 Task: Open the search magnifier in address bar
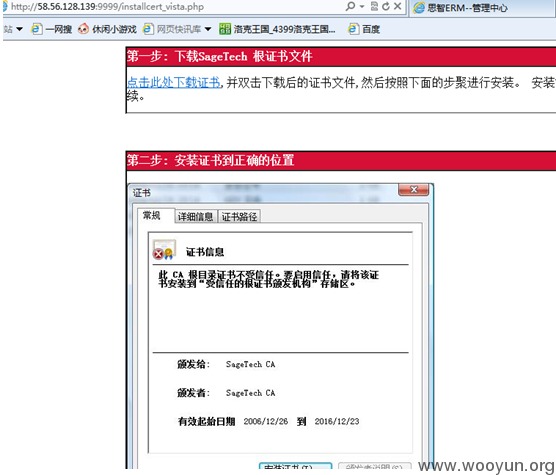click(350, 6)
